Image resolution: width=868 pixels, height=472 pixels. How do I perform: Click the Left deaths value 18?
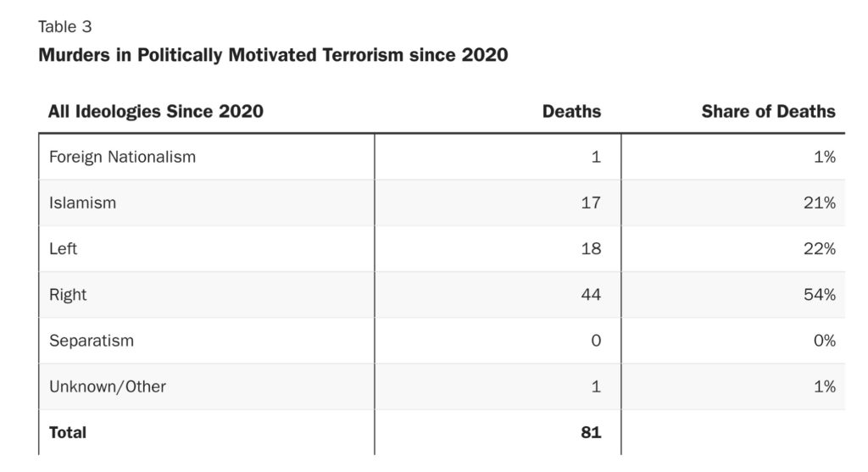pyautogui.click(x=591, y=248)
